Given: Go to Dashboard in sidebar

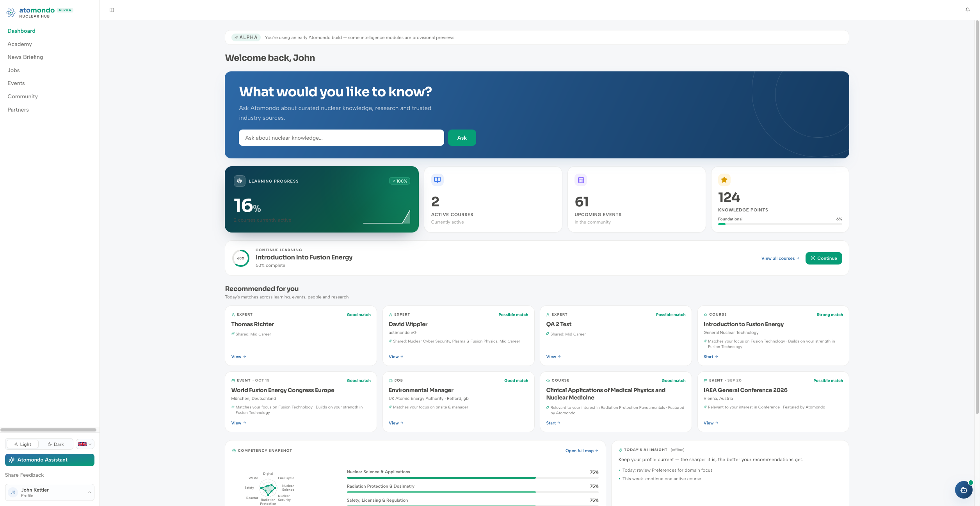Looking at the screenshot, I should point(21,31).
